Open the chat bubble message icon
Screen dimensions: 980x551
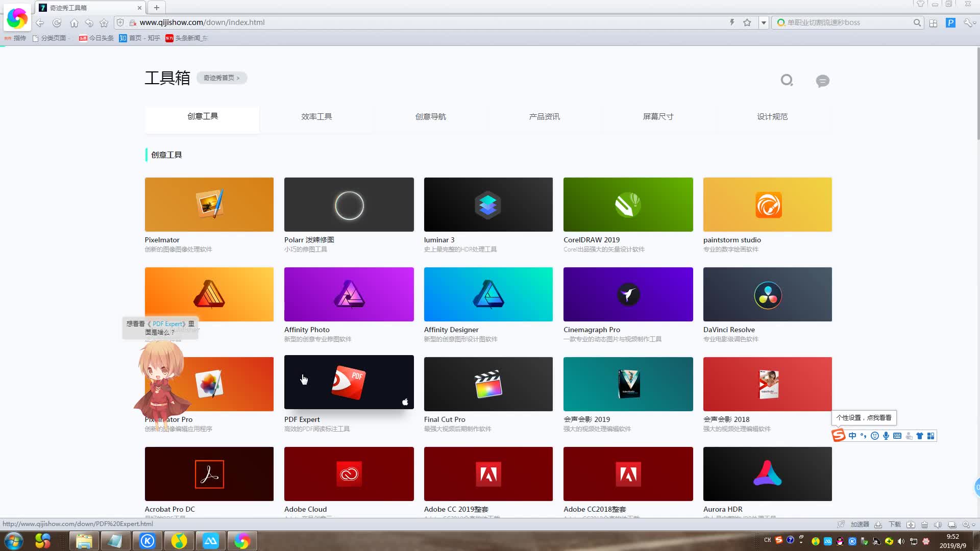(x=822, y=81)
